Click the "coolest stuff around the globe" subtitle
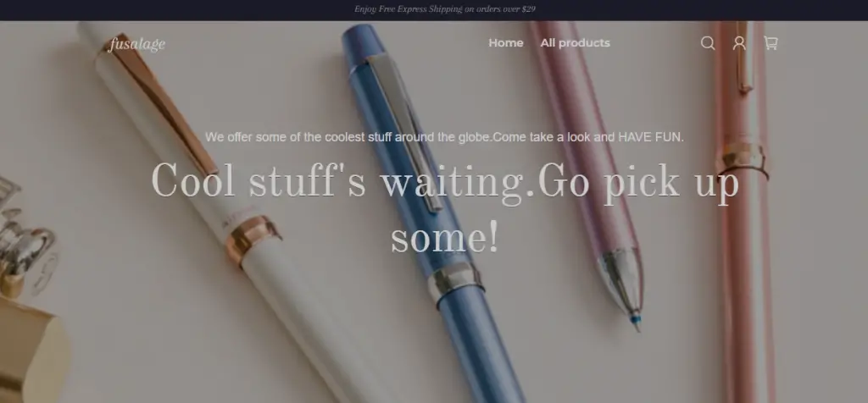The width and height of the screenshot is (868, 403). tap(444, 137)
